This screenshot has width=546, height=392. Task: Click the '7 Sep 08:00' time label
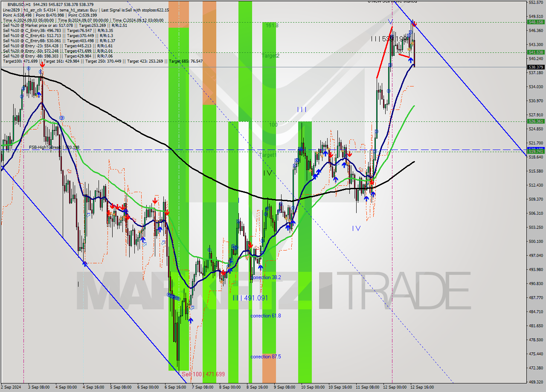point(203,387)
